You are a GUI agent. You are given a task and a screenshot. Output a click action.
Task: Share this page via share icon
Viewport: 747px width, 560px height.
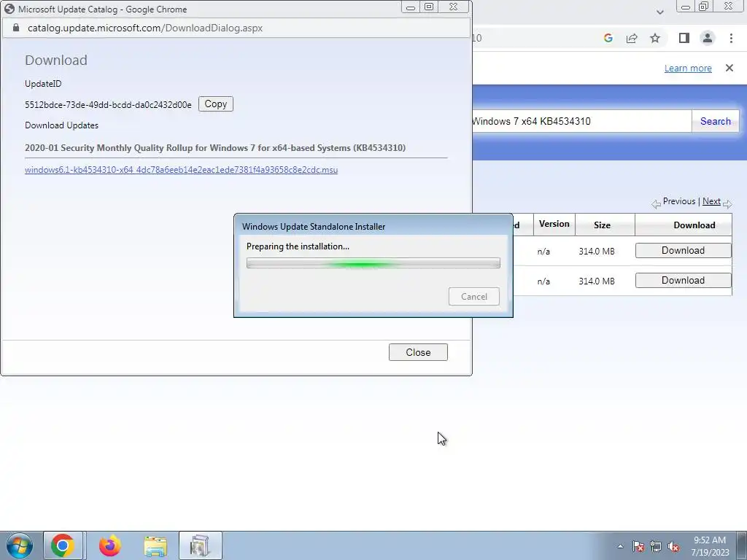(x=632, y=38)
